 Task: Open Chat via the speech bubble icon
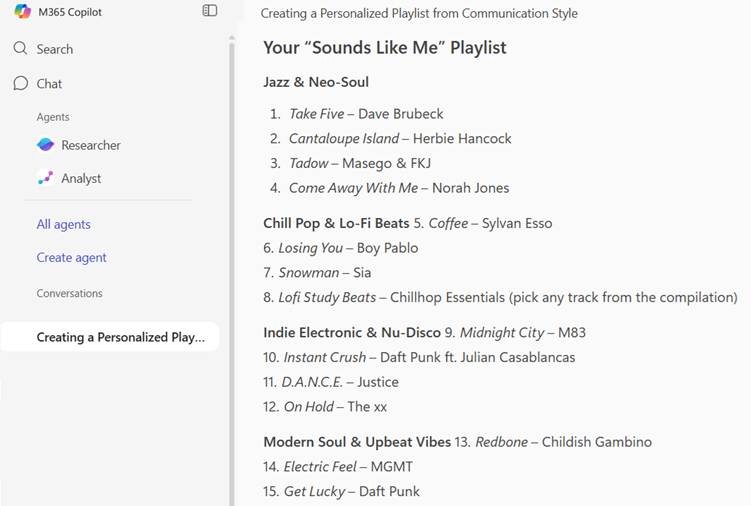pyautogui.click(x=20, y=83)
